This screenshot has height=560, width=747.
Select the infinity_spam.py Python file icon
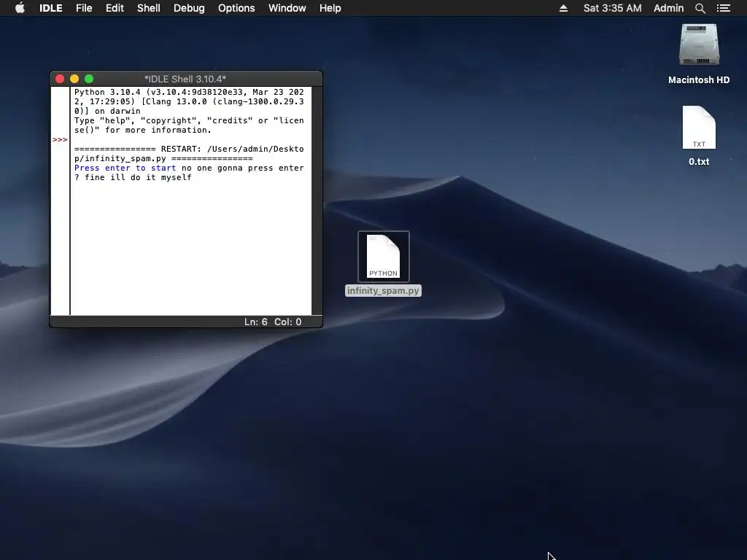[384, 257]
